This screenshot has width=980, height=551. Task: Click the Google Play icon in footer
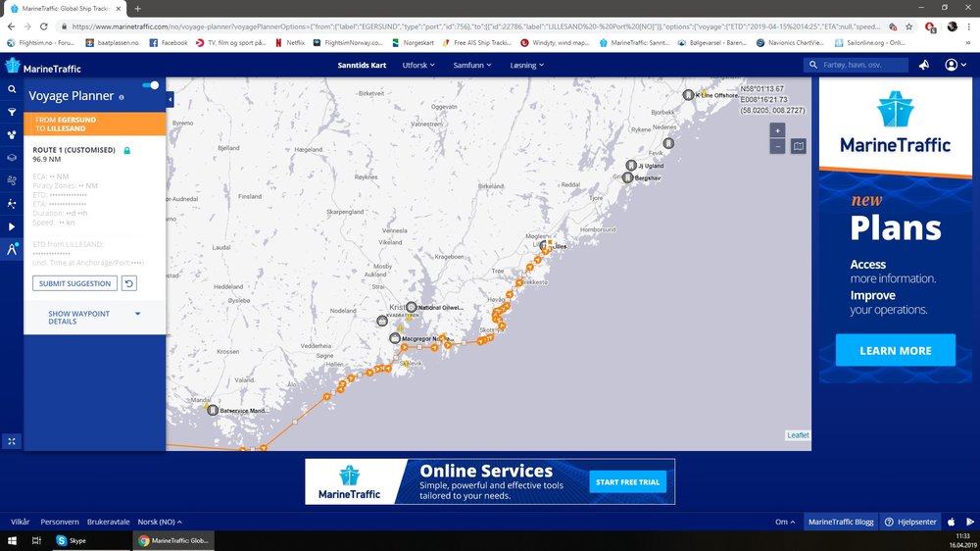[970, 522]
